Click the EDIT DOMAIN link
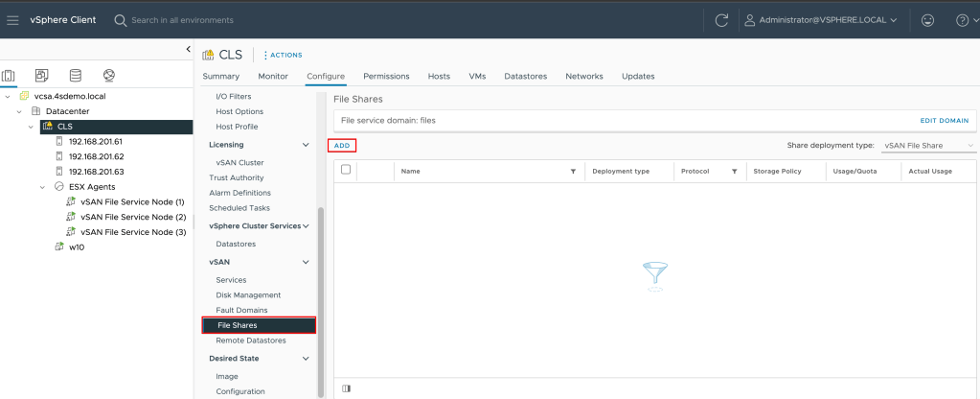This screenshot has width=980, height=399. tap(944, 120)
